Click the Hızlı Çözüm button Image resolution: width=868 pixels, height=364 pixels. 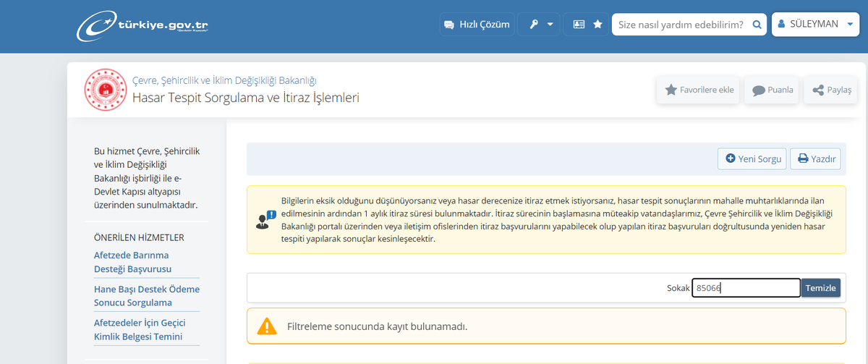coord(477,24)
